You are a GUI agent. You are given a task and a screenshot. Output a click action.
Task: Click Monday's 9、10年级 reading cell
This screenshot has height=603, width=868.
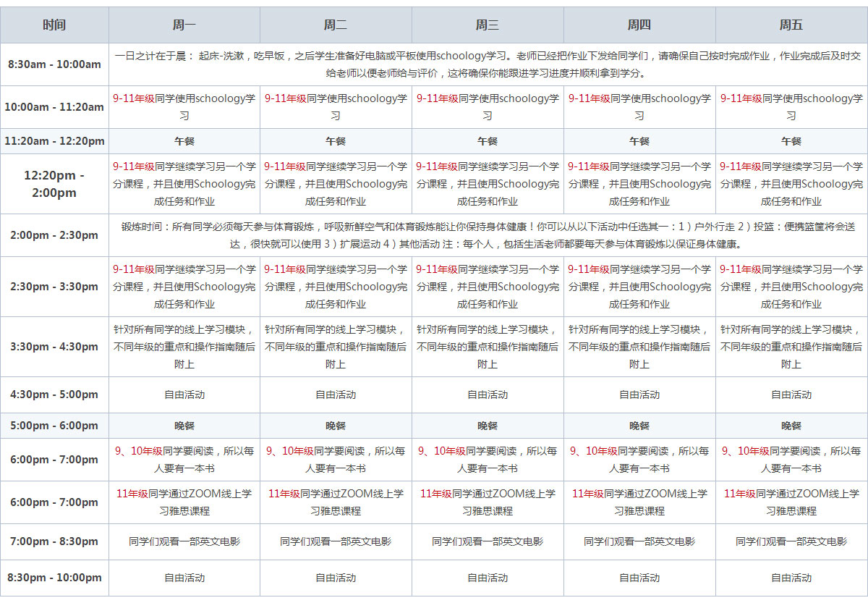pos(184,460)
